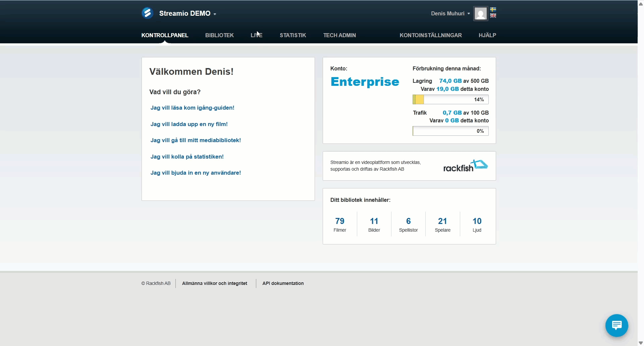Open the Denis Muhuri user menu
644x346 pixels.
pos(450,13)
